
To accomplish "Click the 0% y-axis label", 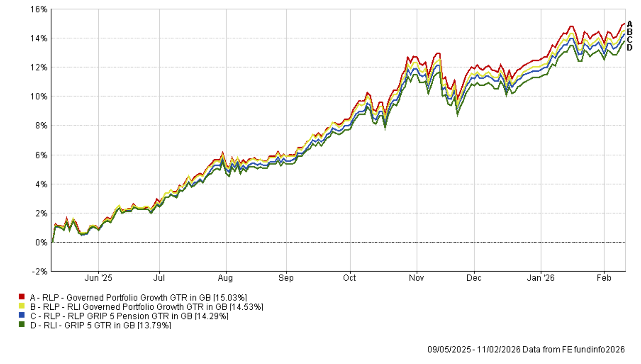I will coord(41,243).
